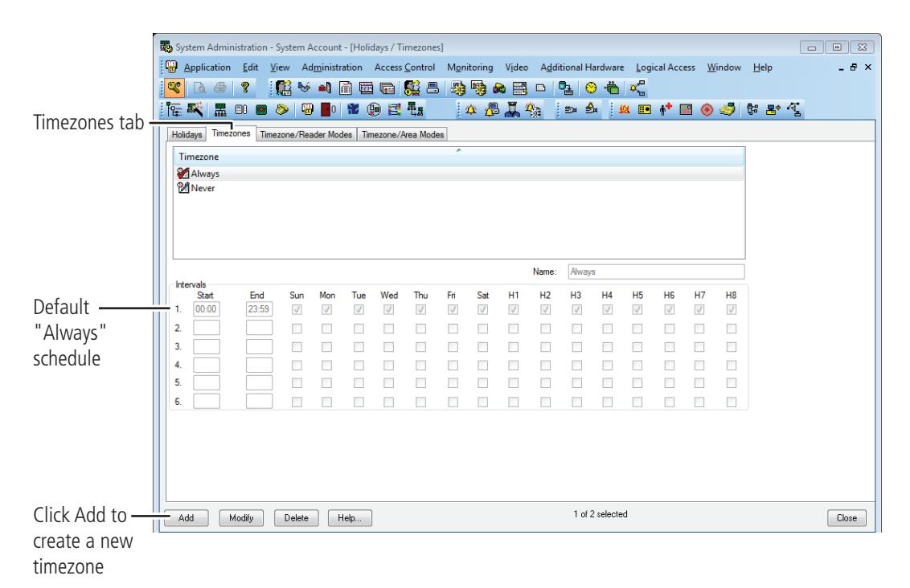Screen dimensions: 910x588
Task: Click Add to create a new timezone
Action: click(x=187, y=518)
